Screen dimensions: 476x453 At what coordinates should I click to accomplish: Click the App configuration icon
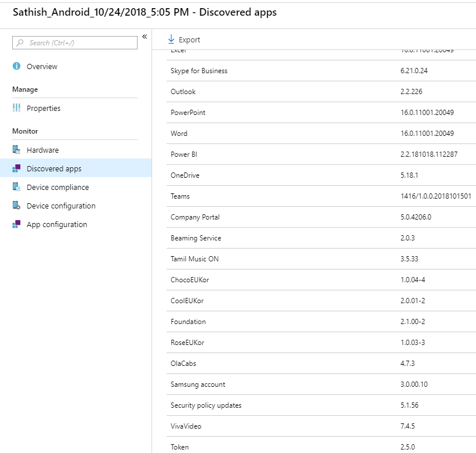(16, 224)
